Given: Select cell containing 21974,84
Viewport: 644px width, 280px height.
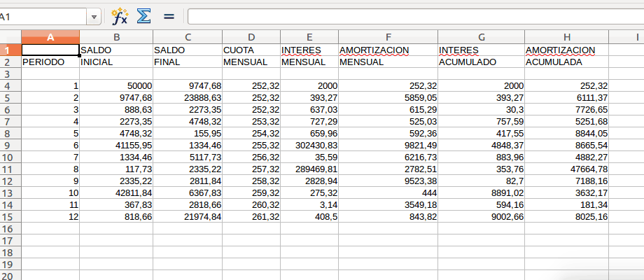Looking at the screenshot, I should [x=188, y=217].
